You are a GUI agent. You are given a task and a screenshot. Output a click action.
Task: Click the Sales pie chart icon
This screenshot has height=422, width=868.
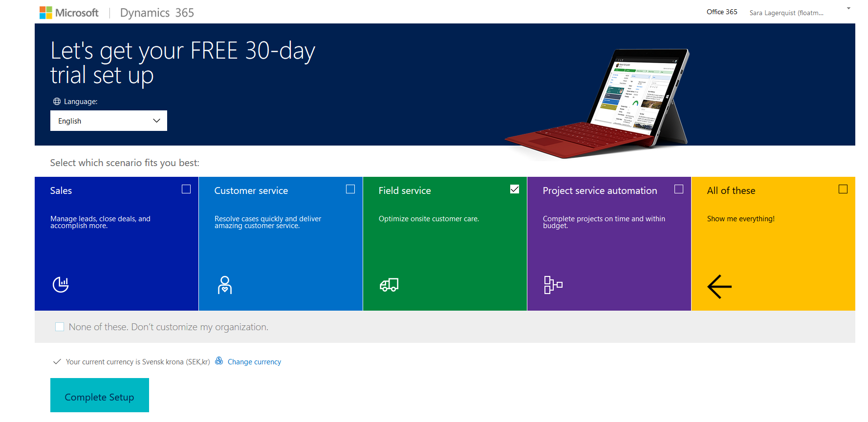click(61, 284)
